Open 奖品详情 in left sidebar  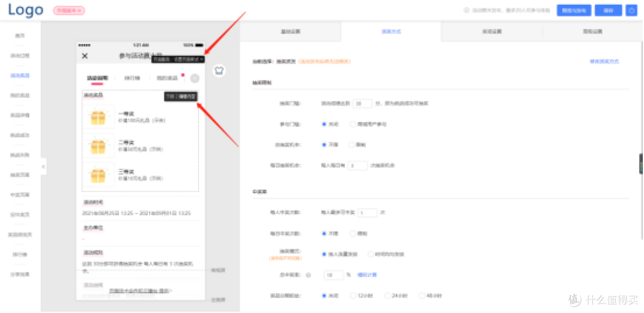click(20, 115)
